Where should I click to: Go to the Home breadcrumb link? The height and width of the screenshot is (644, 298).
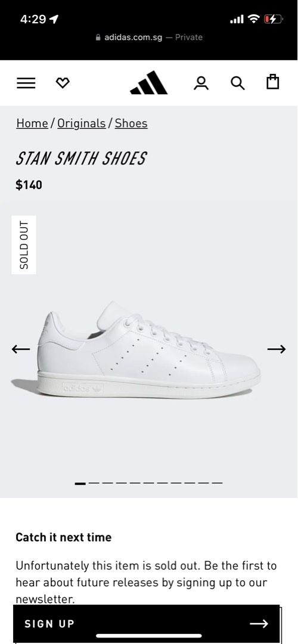tap(32, 123)
